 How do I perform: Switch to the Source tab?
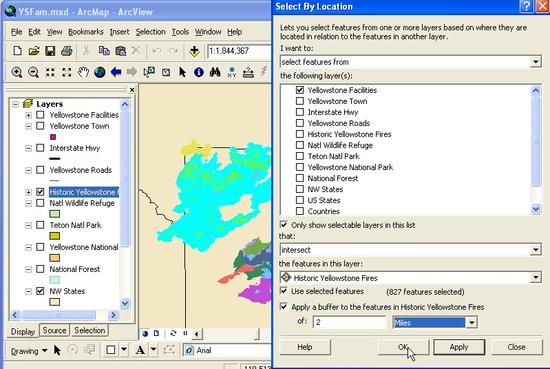click(x=54, y=330)
